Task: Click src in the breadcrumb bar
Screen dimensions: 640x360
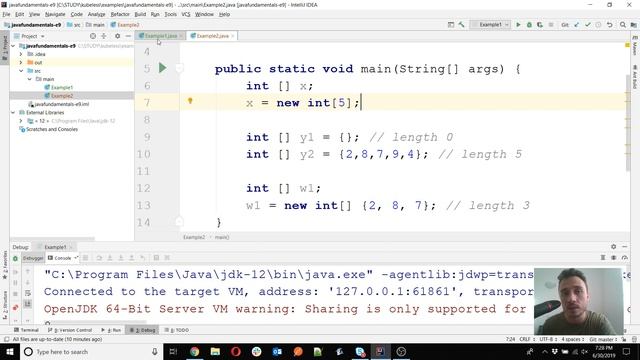Action: (x=74, y=25)
